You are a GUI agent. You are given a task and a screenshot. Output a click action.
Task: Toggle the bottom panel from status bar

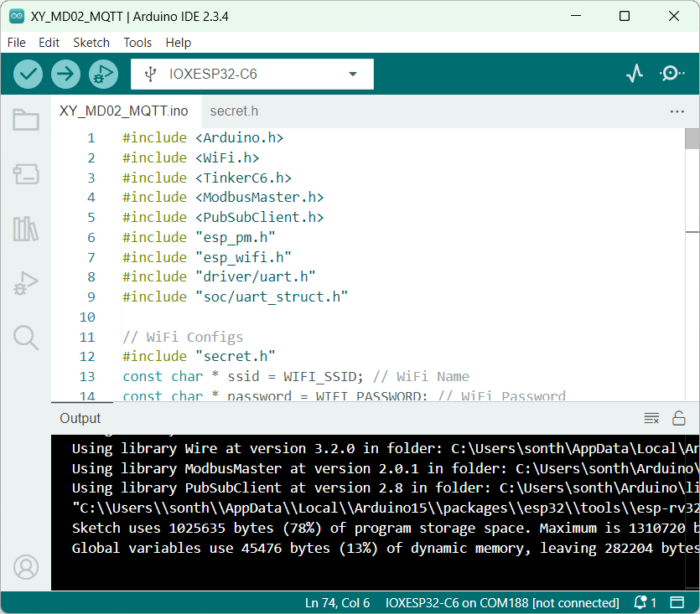tap(677, 603)
